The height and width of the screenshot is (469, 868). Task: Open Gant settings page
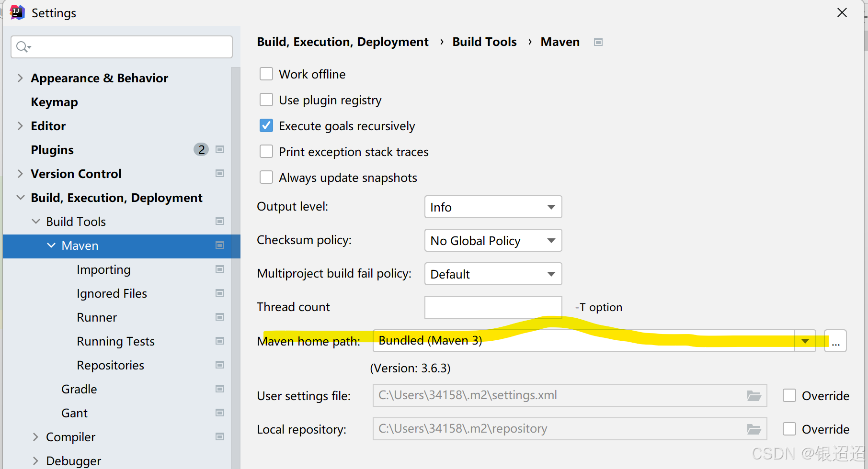[x=74, y=413]
